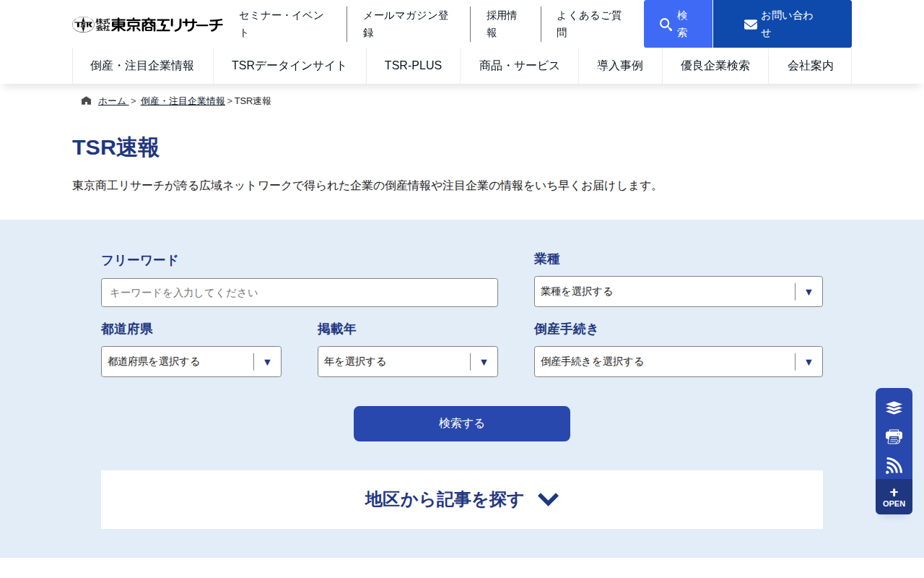Open the 倒産手続きを選択する dropdown
The image size is (924, 578).
[x=678, y=361]
